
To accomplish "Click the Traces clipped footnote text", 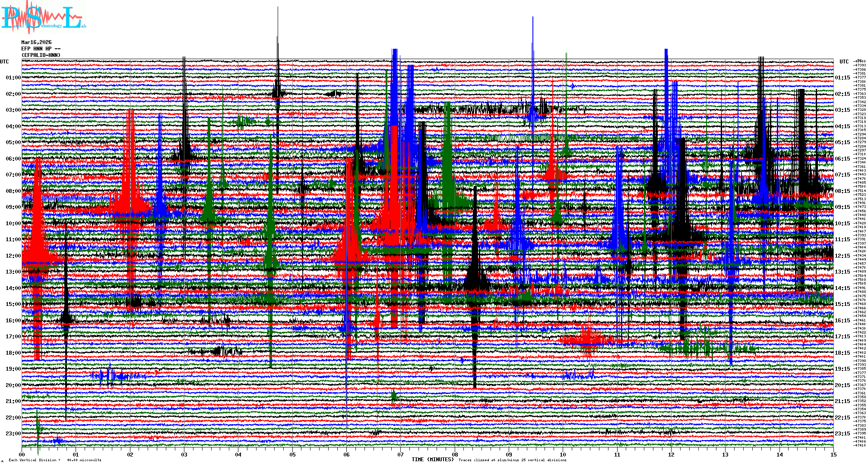I will click(x=512, y=460).
